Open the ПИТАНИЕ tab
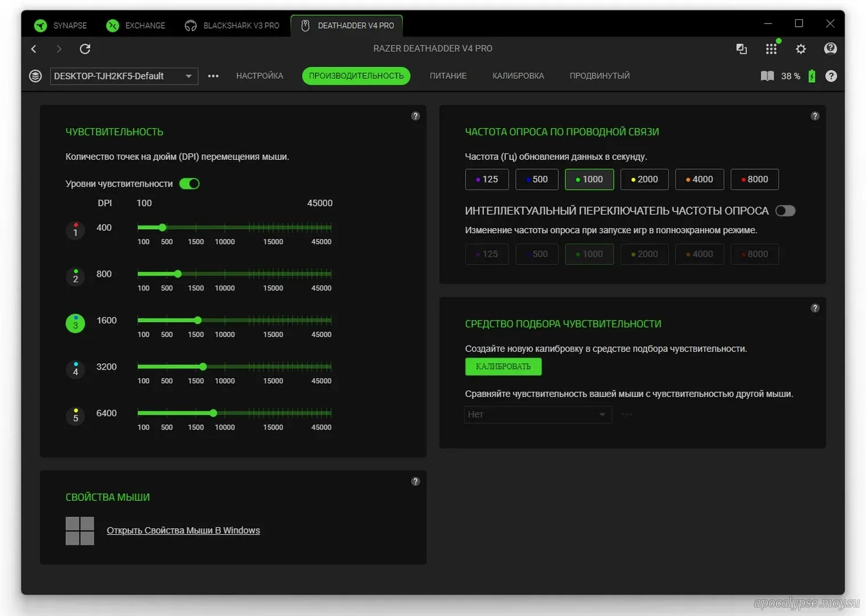 point(448,76)
